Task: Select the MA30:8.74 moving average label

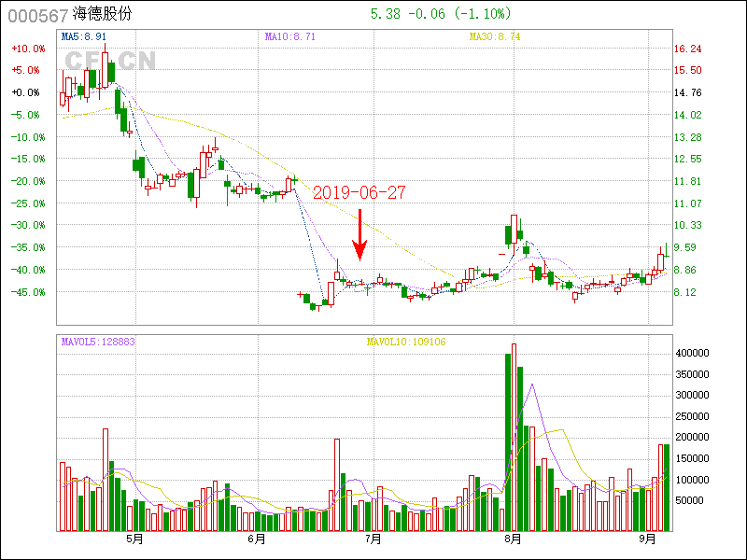Action: [495, 36]
